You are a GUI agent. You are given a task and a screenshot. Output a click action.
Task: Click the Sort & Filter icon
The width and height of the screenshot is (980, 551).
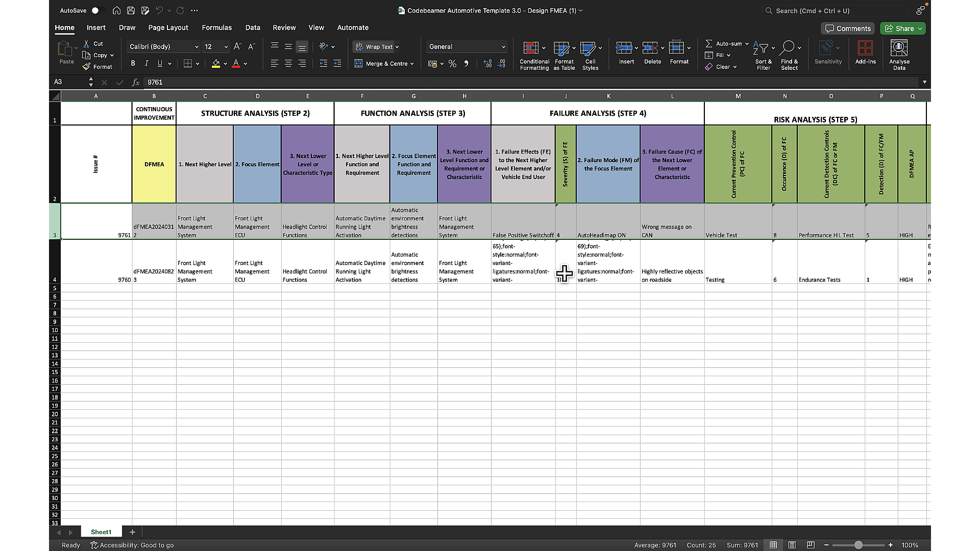point(761,48)
